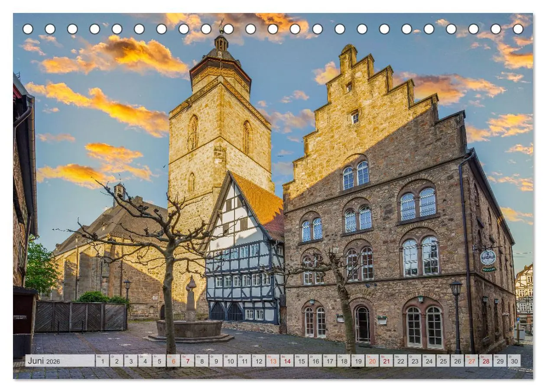Pick Tuesday 16 day cell

pos(315,361)
